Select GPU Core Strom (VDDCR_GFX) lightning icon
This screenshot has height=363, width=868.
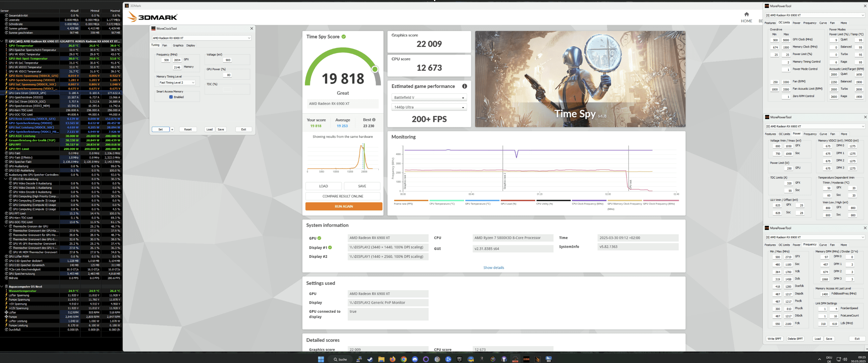6,93
